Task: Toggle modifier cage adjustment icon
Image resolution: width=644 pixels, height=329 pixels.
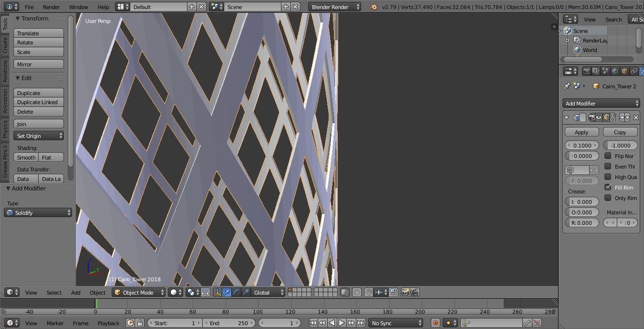Action: 613,117
